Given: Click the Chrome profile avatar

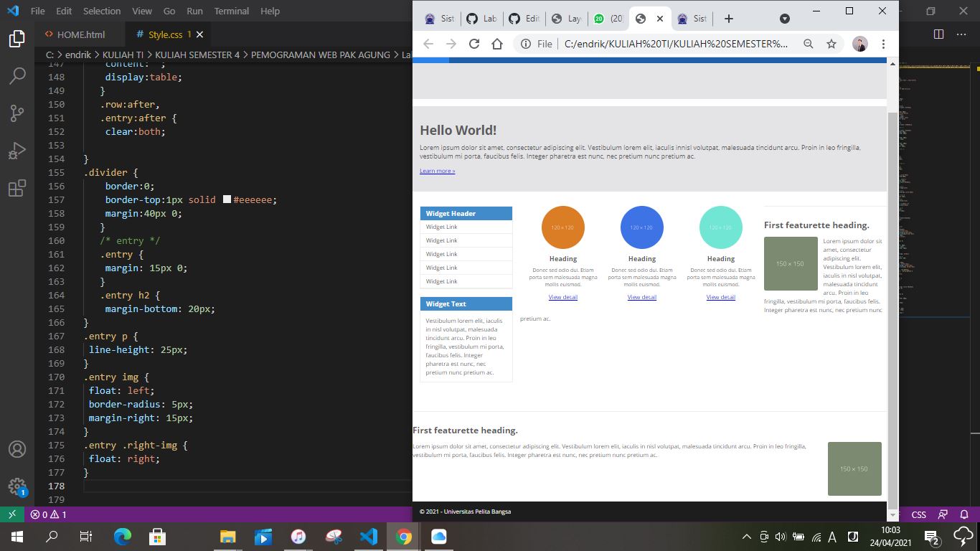Looking at the screenshot, I should (859, 44).
